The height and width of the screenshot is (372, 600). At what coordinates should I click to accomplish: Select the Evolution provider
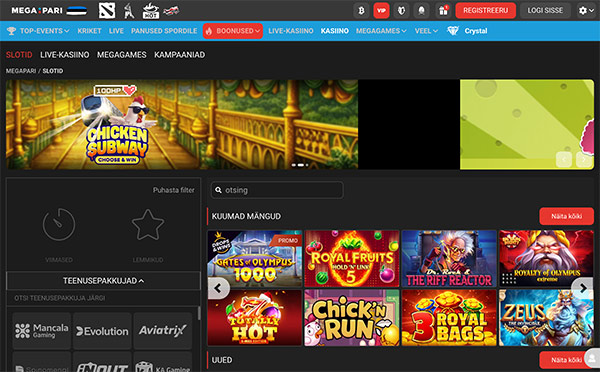click(102, 331)
